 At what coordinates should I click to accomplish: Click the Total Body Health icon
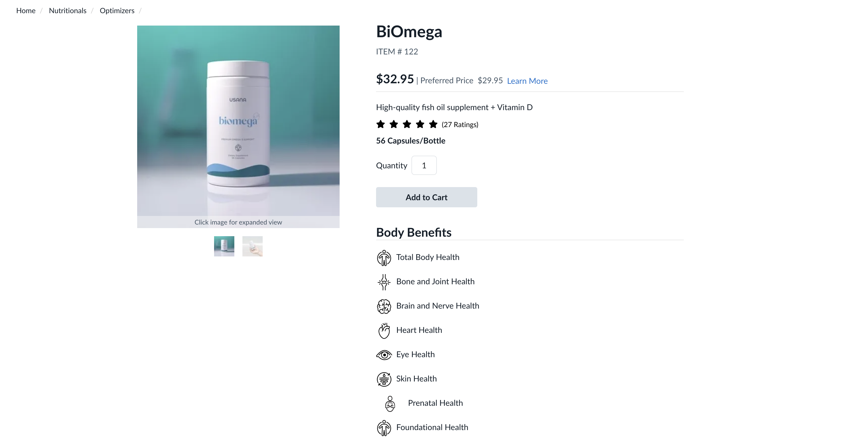384,258
